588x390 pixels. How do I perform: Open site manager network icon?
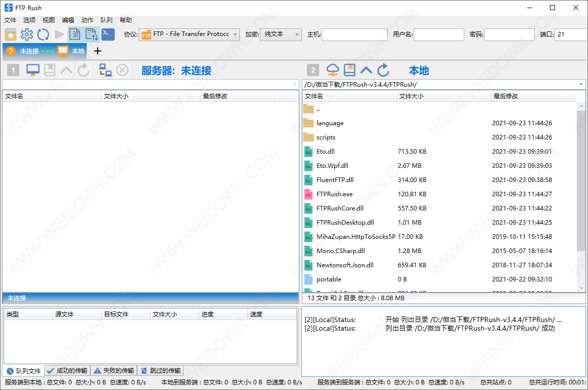tap(105, 70)
